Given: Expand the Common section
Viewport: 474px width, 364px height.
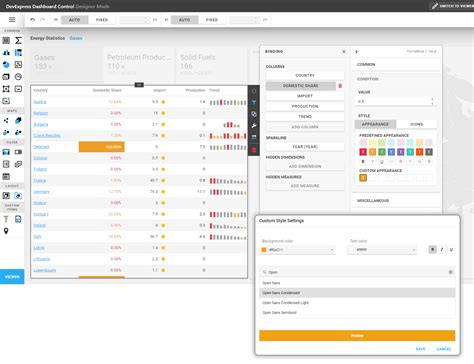Looking at the screenshot, I should pyautogui.click(x=396, y=64).
